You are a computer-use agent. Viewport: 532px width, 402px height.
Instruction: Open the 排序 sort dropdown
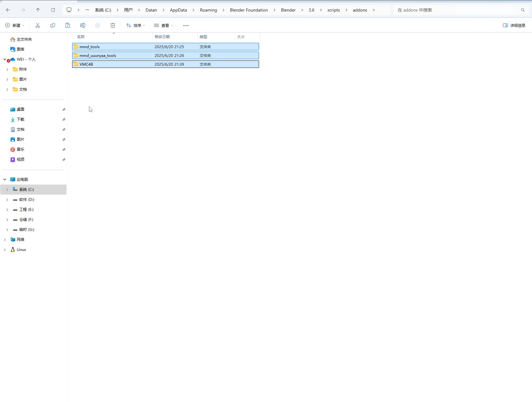pyautogui.click(x=136, y=25)
